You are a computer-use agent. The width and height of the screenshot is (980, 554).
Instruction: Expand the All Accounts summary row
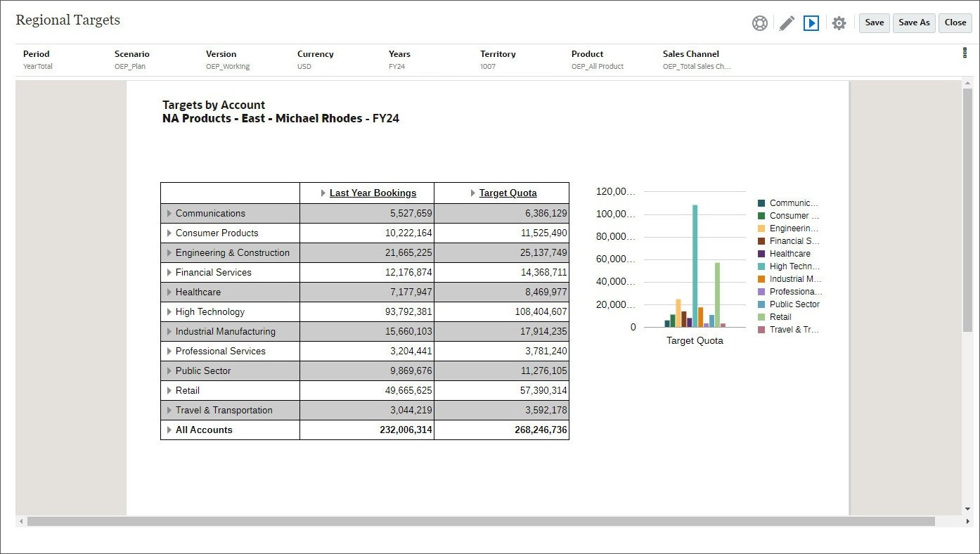click(x=169, y=430)
